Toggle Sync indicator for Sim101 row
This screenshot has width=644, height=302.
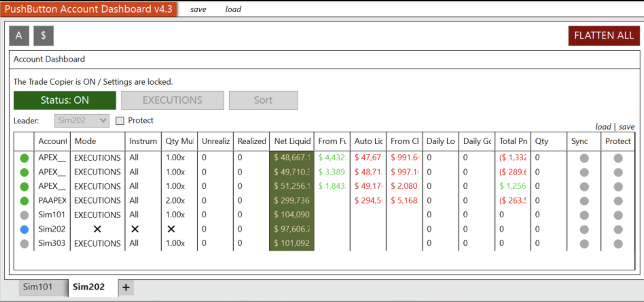point(584,215)
